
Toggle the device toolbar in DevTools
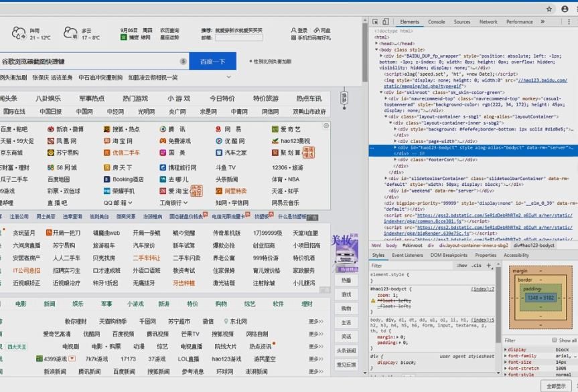[385, 21]
